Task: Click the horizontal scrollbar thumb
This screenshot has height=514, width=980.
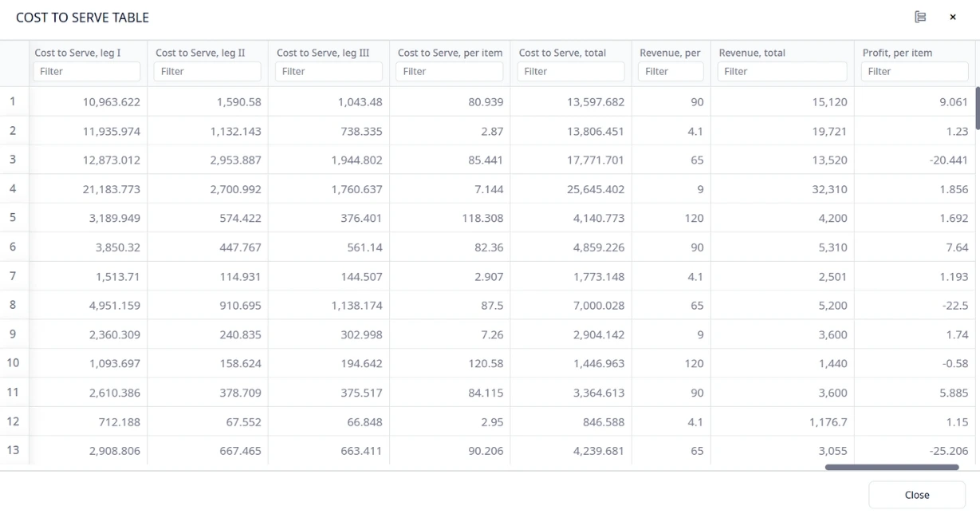Action: (891, 468)
